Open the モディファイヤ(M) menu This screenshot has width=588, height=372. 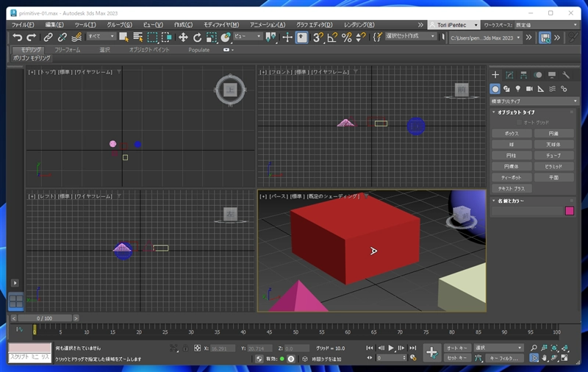click(x=221, y=25)
